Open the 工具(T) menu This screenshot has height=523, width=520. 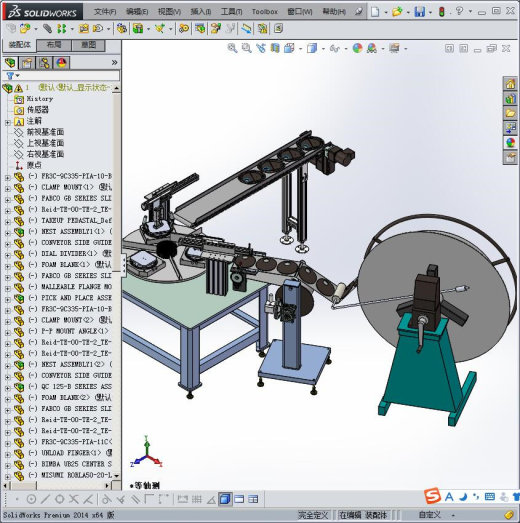click(231, 12)
